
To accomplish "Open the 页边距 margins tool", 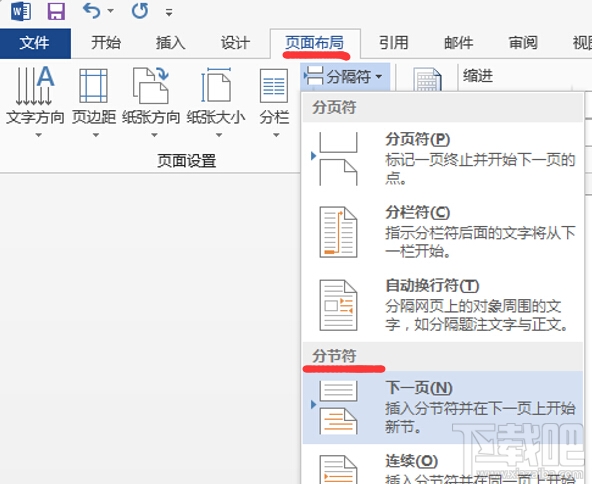I will pyautogui.click(x=94, y=102).
